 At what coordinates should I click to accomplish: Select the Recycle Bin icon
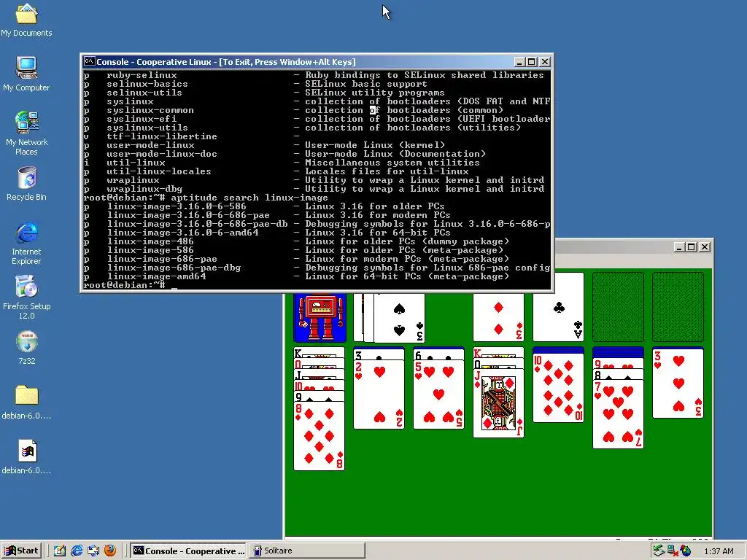[26, 183]
